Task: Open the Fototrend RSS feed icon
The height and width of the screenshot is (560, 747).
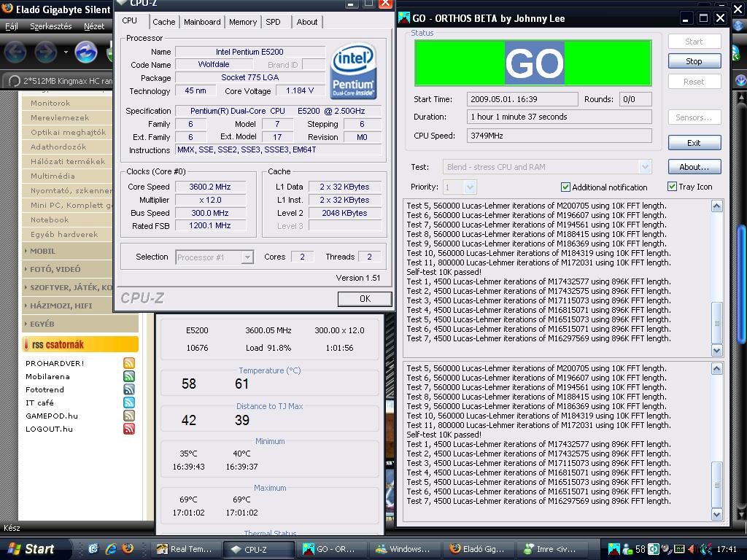Action: [129, 389]
